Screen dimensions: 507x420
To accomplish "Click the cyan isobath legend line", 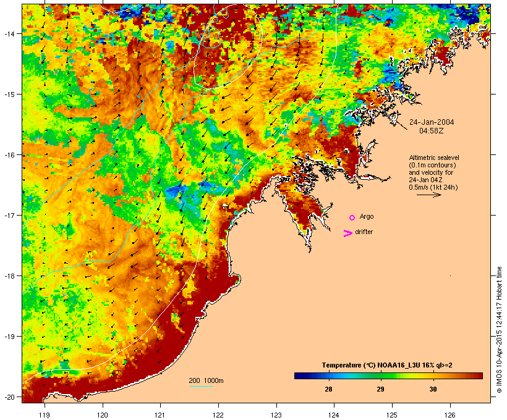I will point(200,386).
